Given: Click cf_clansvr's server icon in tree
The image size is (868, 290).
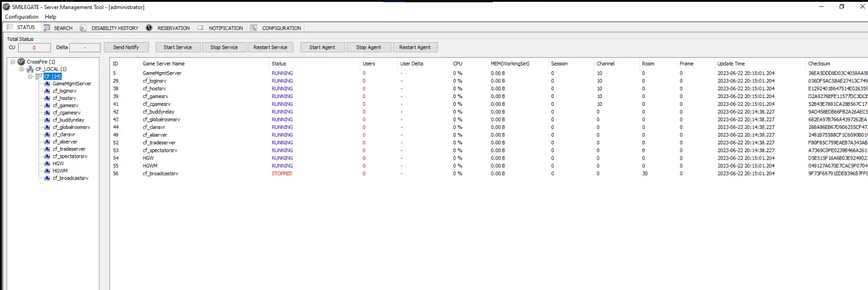Looking at the screenshot, I should [x=48, y=134].
